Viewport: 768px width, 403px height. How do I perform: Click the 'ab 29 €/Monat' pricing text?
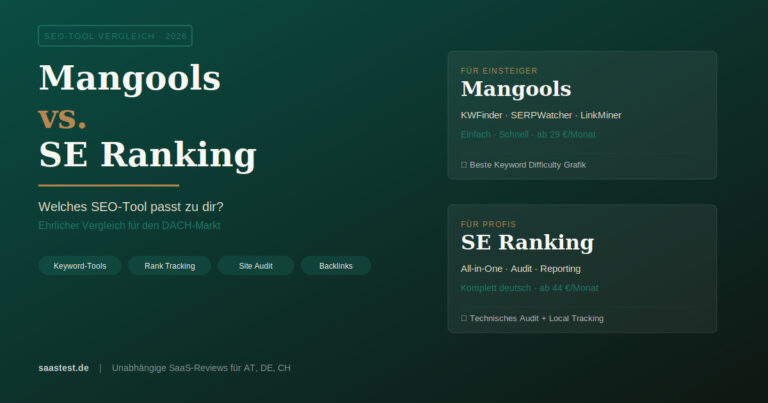[x=566, y=134]
